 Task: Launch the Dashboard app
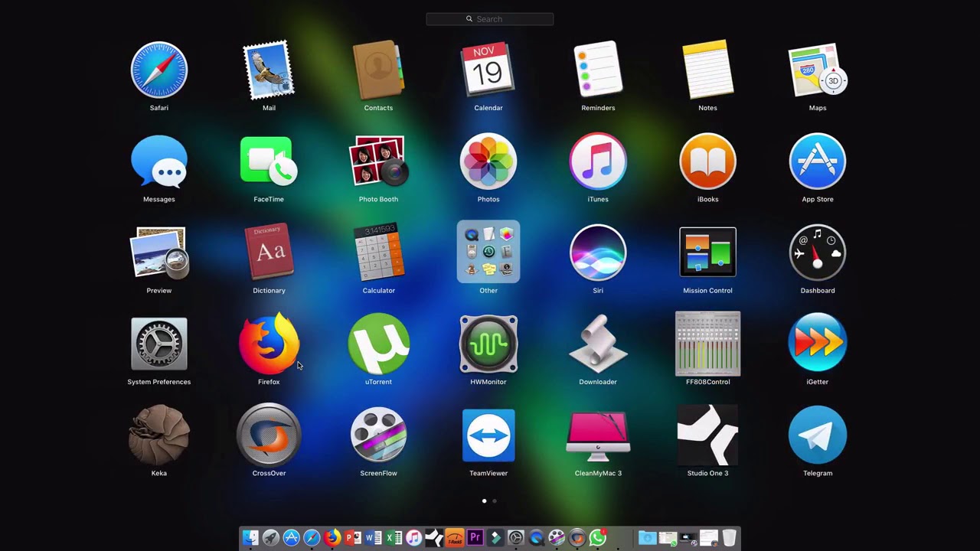(x=818, y=253)
